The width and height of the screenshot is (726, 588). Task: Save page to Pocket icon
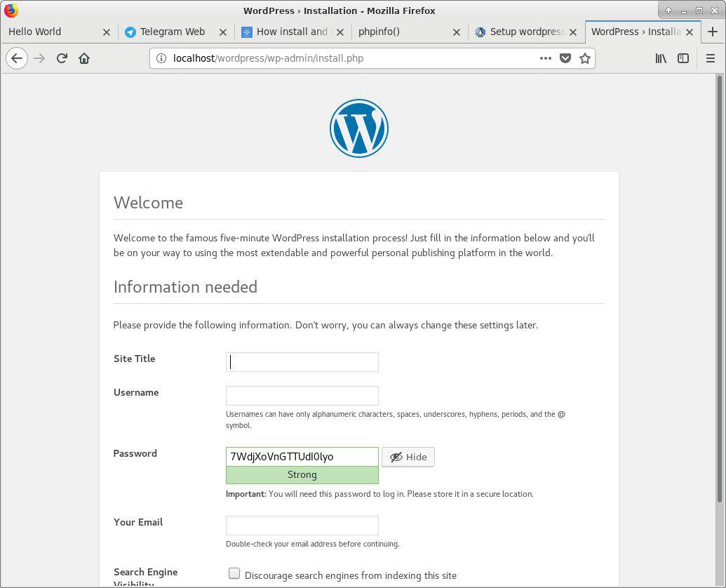(565, 58)
